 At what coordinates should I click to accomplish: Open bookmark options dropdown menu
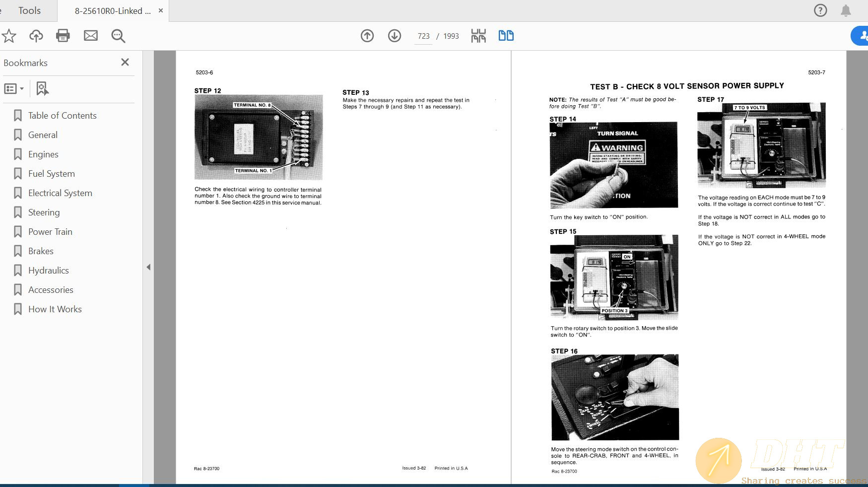click(14, 89)
